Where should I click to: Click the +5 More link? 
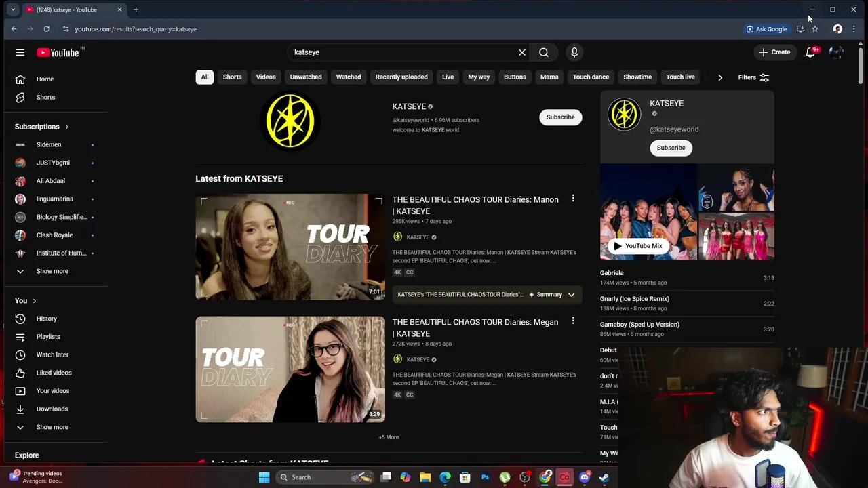(x=389, y=437)
